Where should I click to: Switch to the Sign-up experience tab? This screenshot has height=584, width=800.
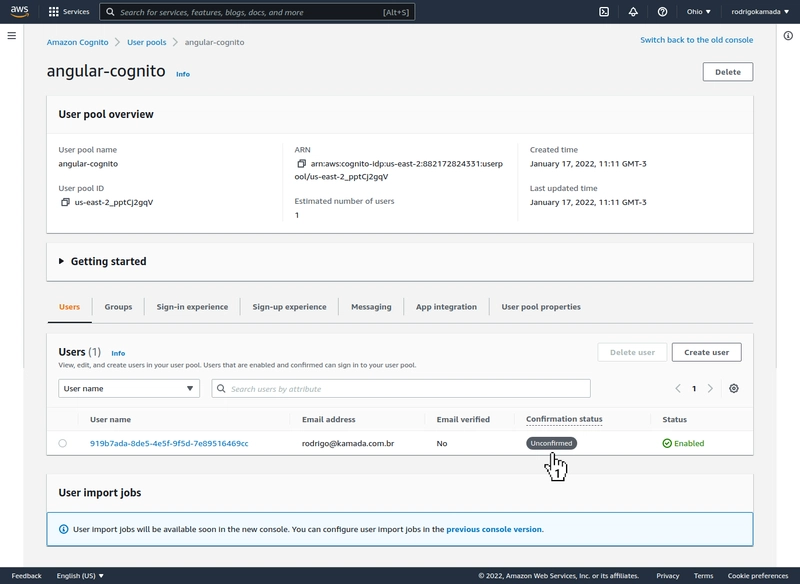[289, 307]
